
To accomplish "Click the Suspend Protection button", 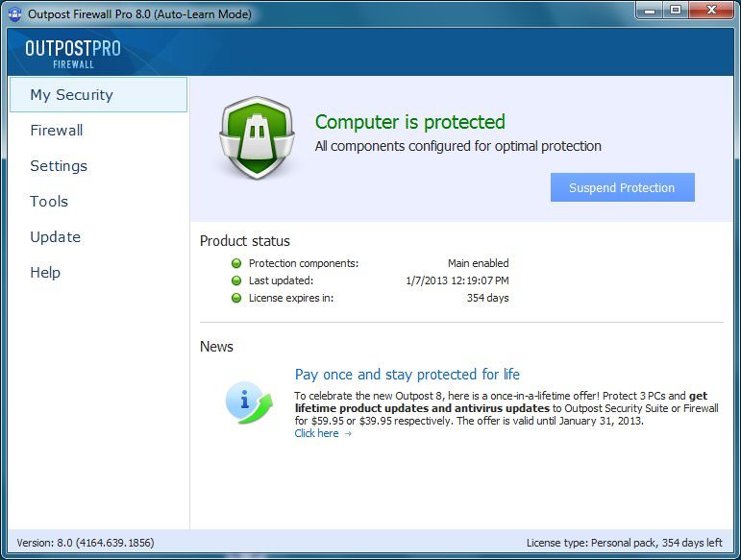I will pos(623,187).
